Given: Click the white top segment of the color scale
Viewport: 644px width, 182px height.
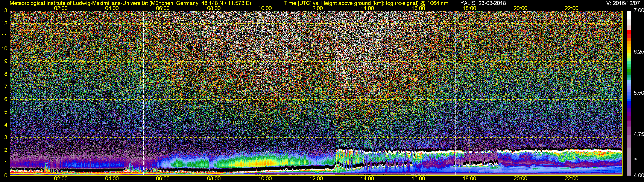Looking at the screenshot, I should point(629,15).
